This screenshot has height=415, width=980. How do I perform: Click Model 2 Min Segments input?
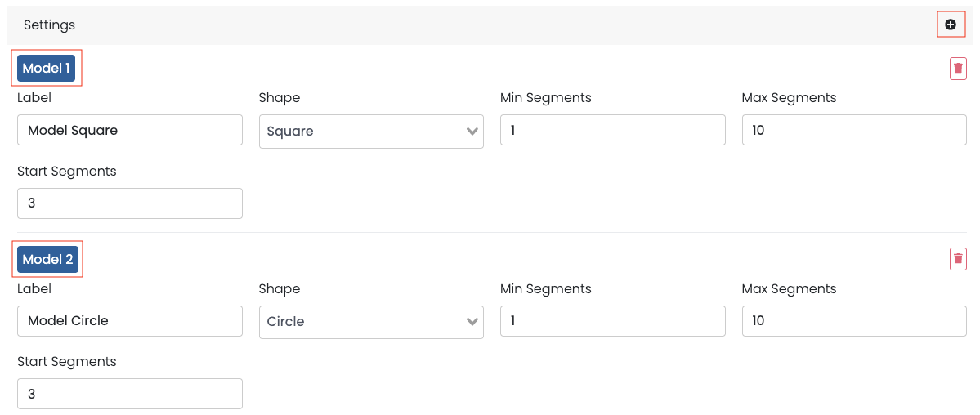click(x=612, y=321)
